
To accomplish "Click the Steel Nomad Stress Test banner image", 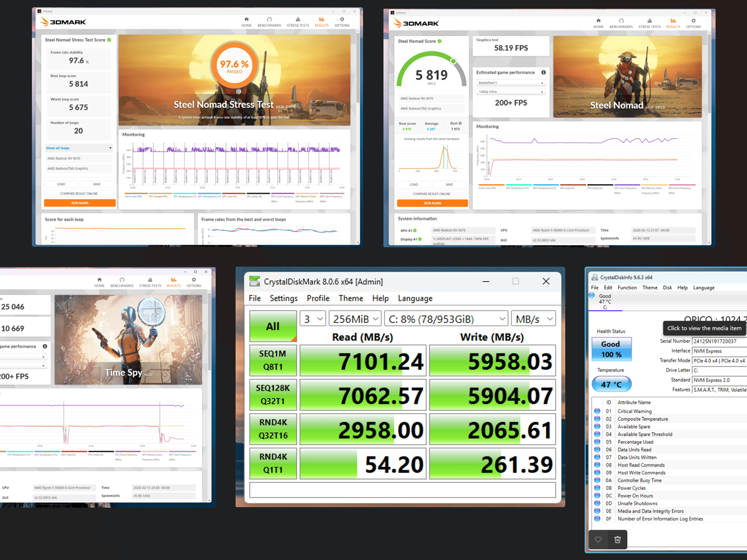I will (234, 80).
